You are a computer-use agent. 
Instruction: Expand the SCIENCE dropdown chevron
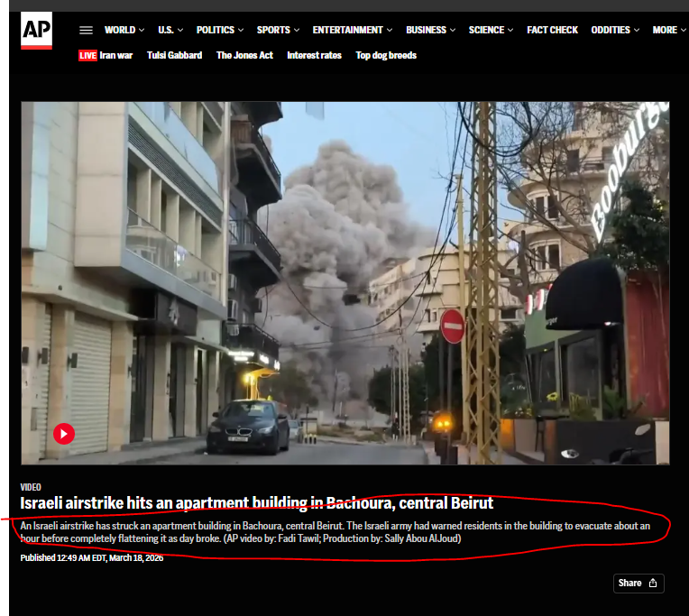point(510,31)
